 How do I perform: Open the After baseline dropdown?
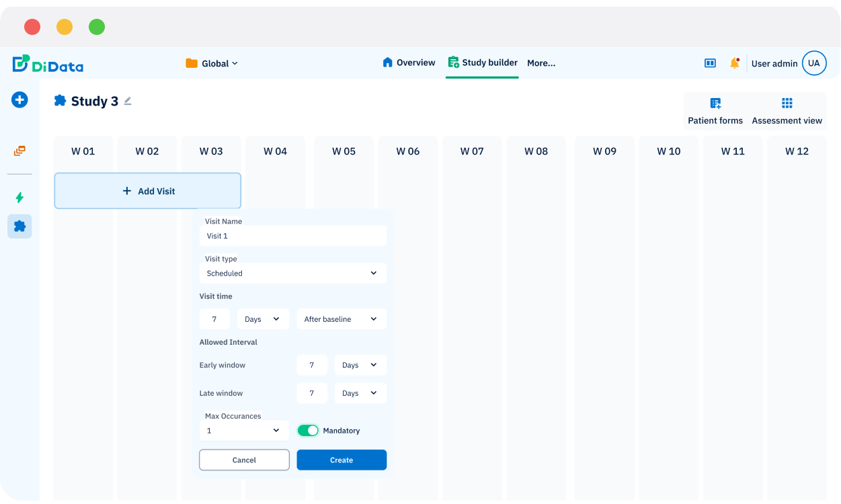pos(341,319)
